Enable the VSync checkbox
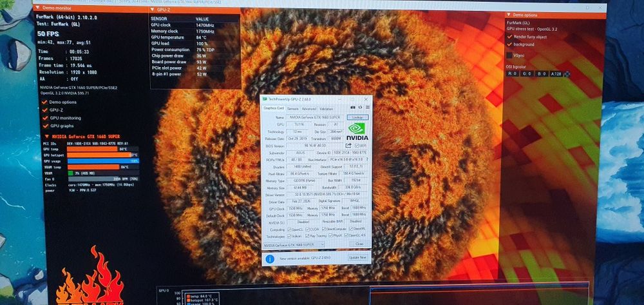Screen dimensions: 644x305 (509, 55)
